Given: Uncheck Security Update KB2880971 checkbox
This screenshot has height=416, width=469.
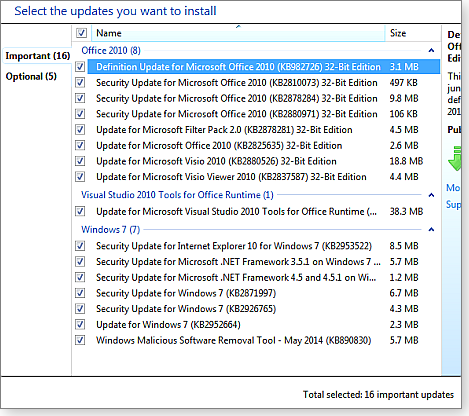Looking at the screenshot, I should tap(80, 114).
